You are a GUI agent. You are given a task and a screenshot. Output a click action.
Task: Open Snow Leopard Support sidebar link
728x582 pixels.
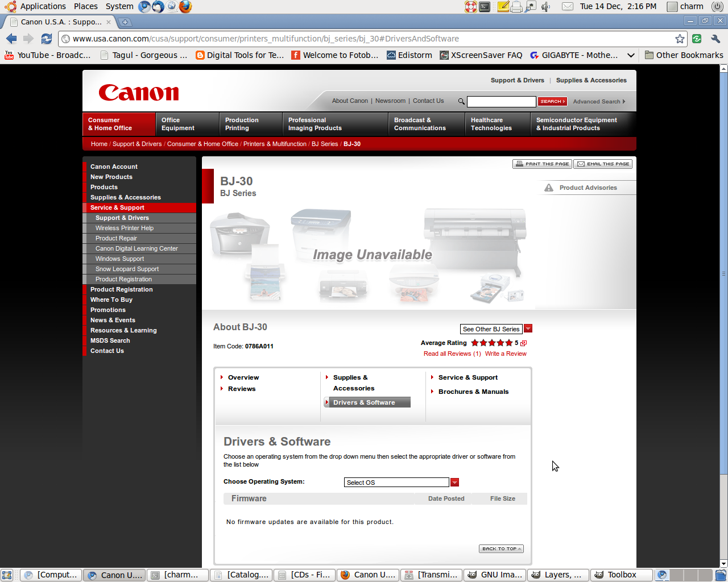[x=127, y=269]
